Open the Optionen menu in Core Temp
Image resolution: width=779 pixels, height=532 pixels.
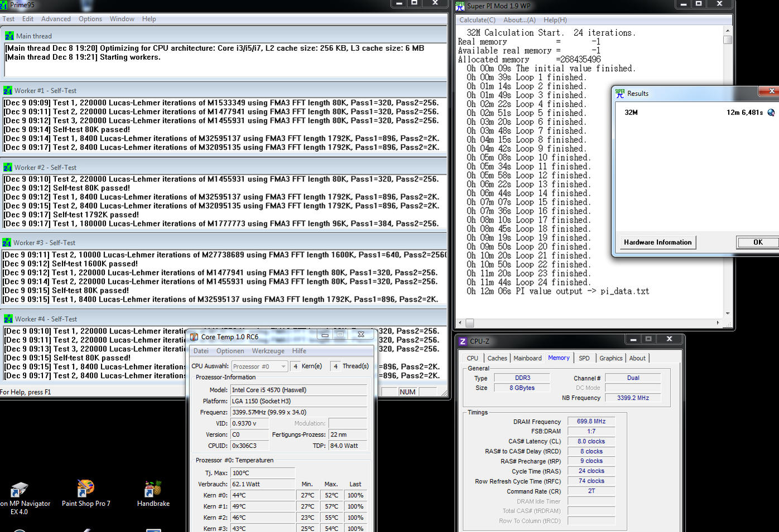230,351
